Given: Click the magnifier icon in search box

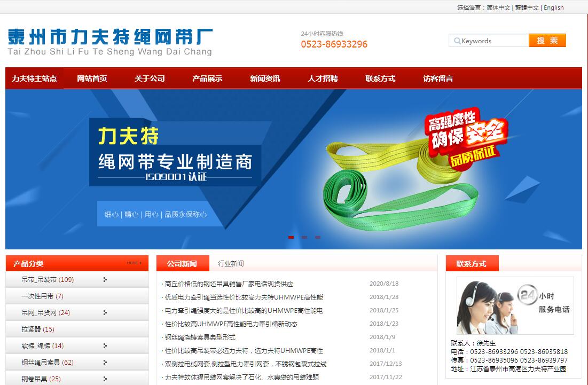Looking at the screenshot, I should click(x=457, y=41).
